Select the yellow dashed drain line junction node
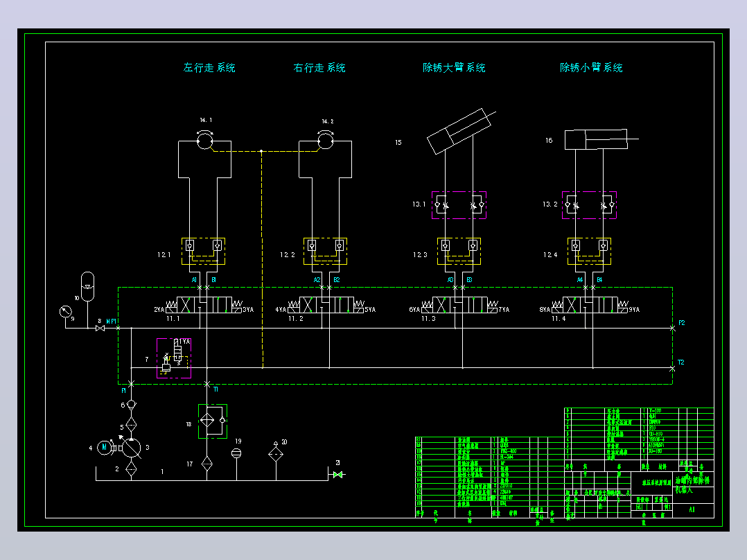 (261, 151)
